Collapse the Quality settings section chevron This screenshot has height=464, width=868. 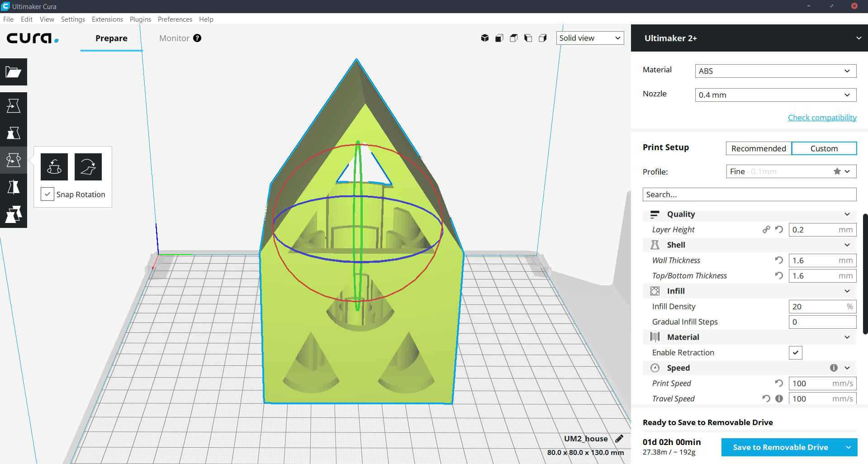tap(847, 214)
